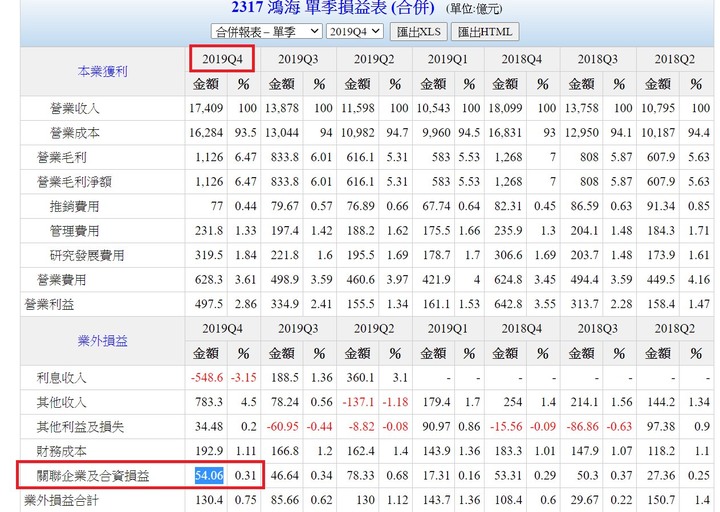This screenshot has width=720, height=512.
Task: Click the 其他收入 row label
Action: pyautogui.click(x=62, y=403)
